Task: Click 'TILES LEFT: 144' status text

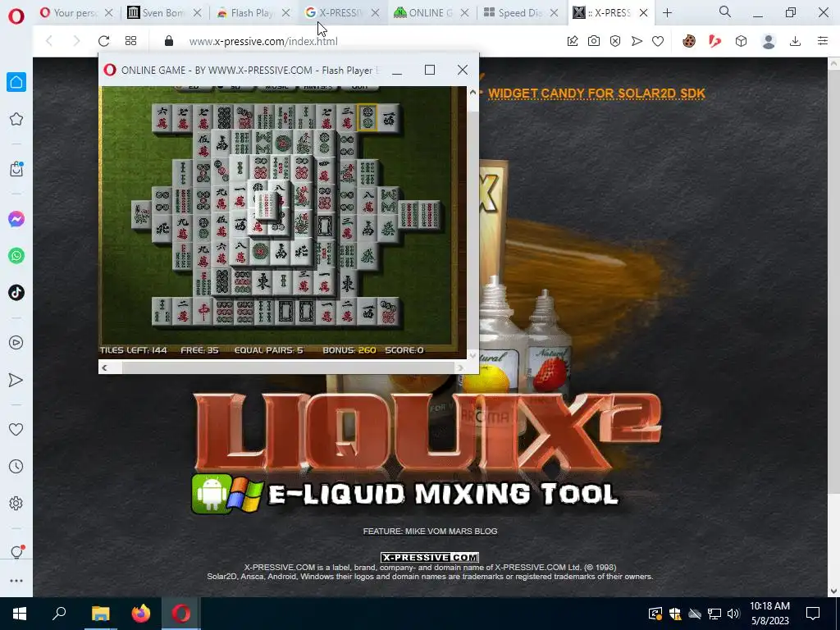Action: point(134,349)
